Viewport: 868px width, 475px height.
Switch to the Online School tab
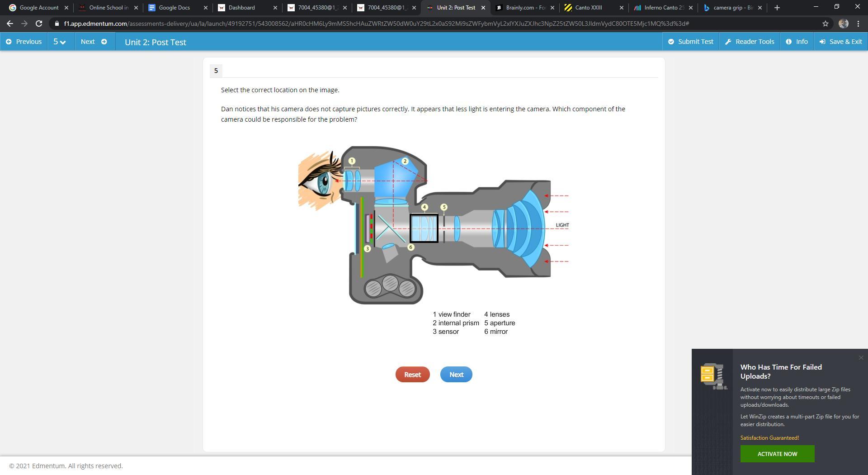[108, 8]
